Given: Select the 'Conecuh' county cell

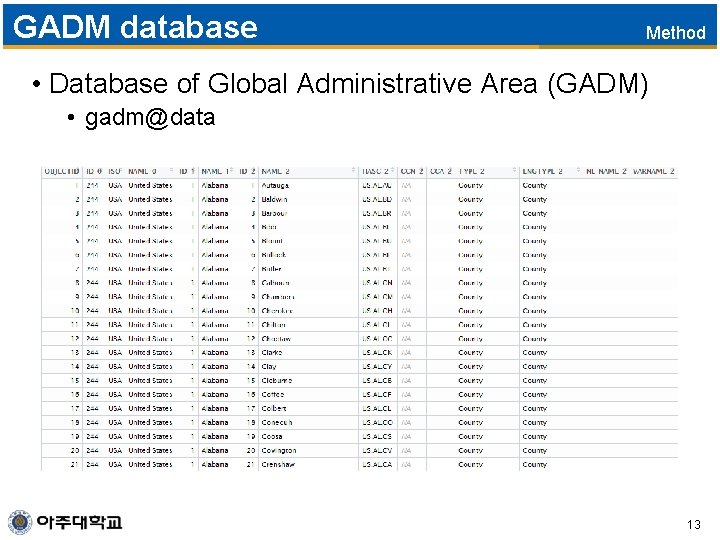Looking at the screenshot, I should [x=276, y=422].
